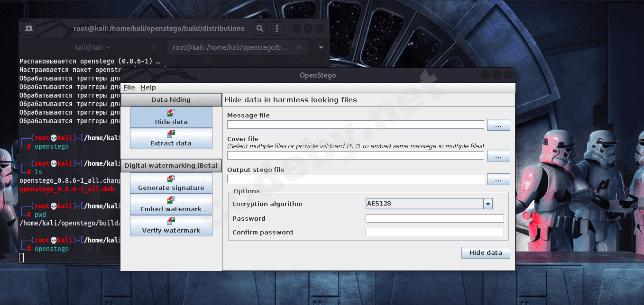Open the terminal three-dot options menu
Image resolution: width=644 pixels, height=305 pixels.
click(x=277, y=28)
